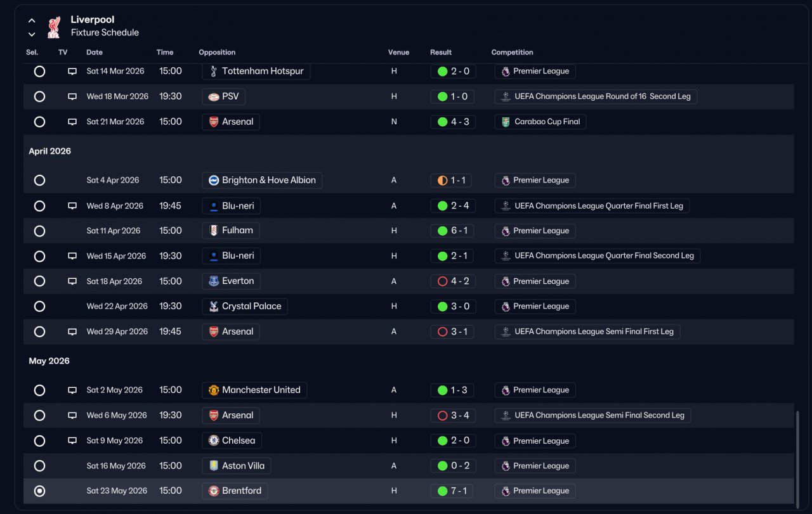Viewport: 812px width, 514px height.
Task: Click the TV column header
Action: [63, 53]
